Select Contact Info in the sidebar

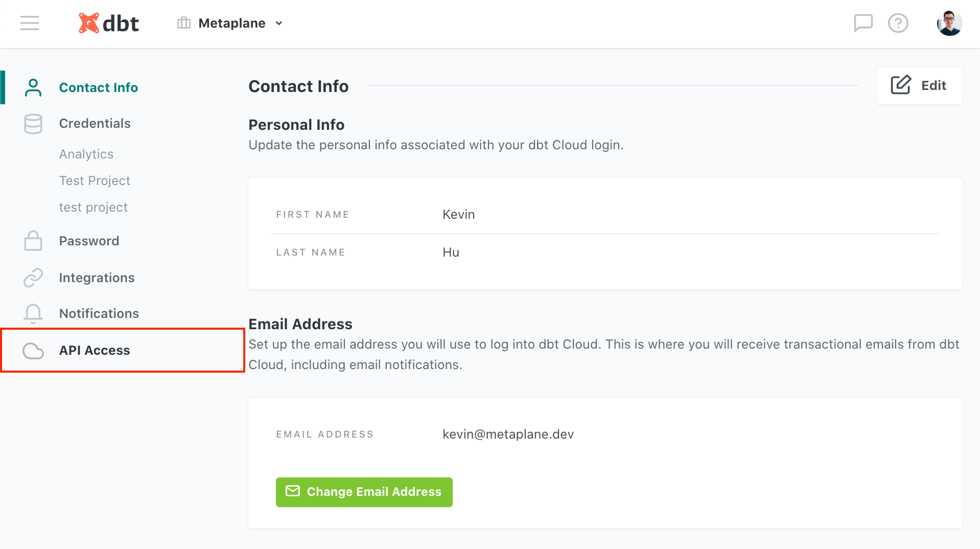click(x=99, y=87)
